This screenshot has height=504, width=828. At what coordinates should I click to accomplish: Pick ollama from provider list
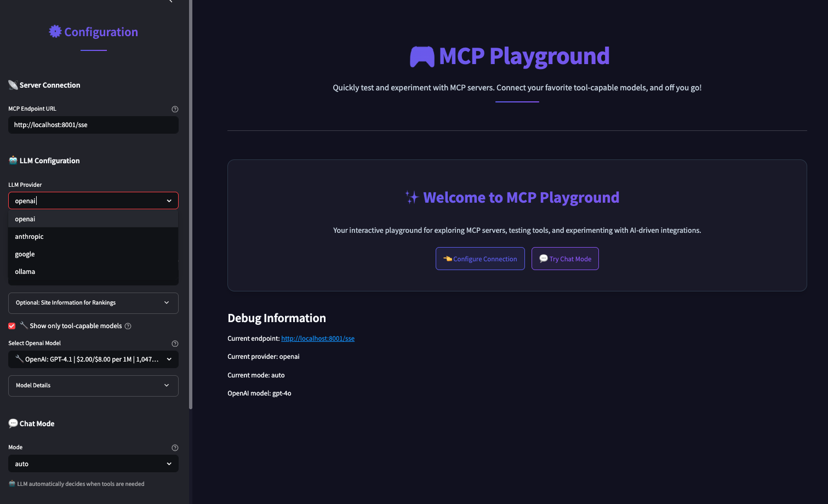[x=93, y=271]
